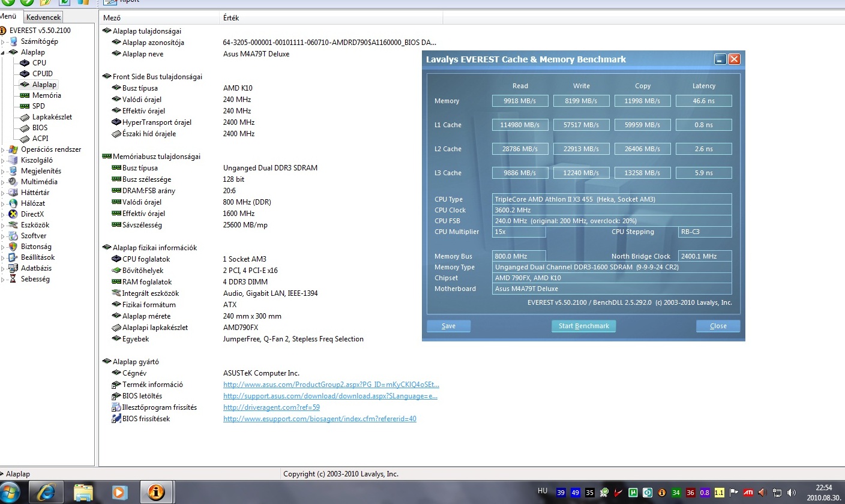Open the BIOS tree entry
Image resolution: width=845 pixels, height=504 pixels.
coord(40,128)
